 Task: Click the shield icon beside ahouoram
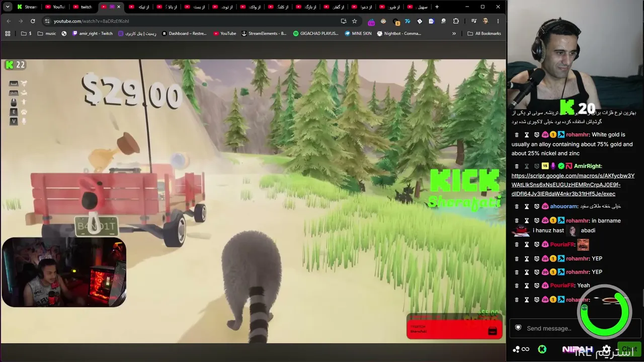pos(537,207)
